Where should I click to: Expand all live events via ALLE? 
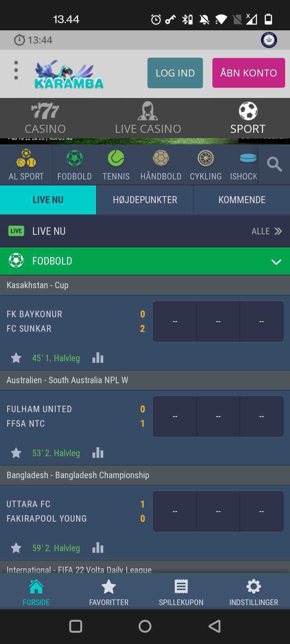267,231
